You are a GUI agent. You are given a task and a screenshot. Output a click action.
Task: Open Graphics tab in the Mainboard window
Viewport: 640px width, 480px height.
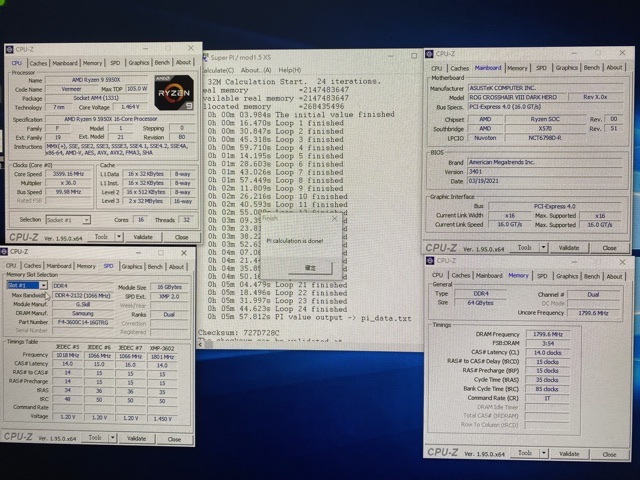point(567,68)
